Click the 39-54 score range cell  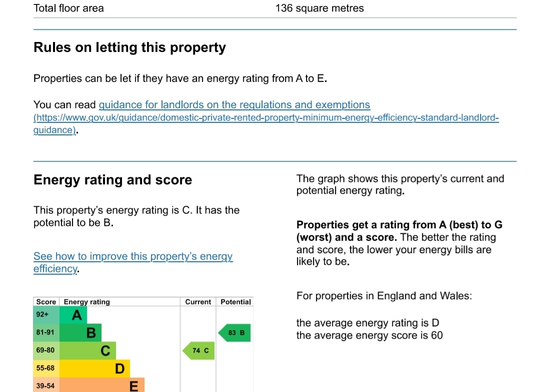[46, 386]
